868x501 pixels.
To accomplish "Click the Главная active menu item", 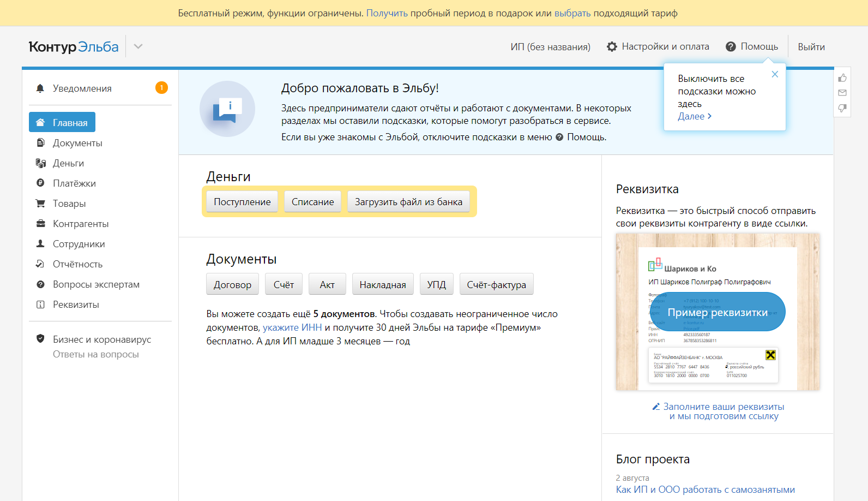I will pyautogui.click(x=62, y=122).
